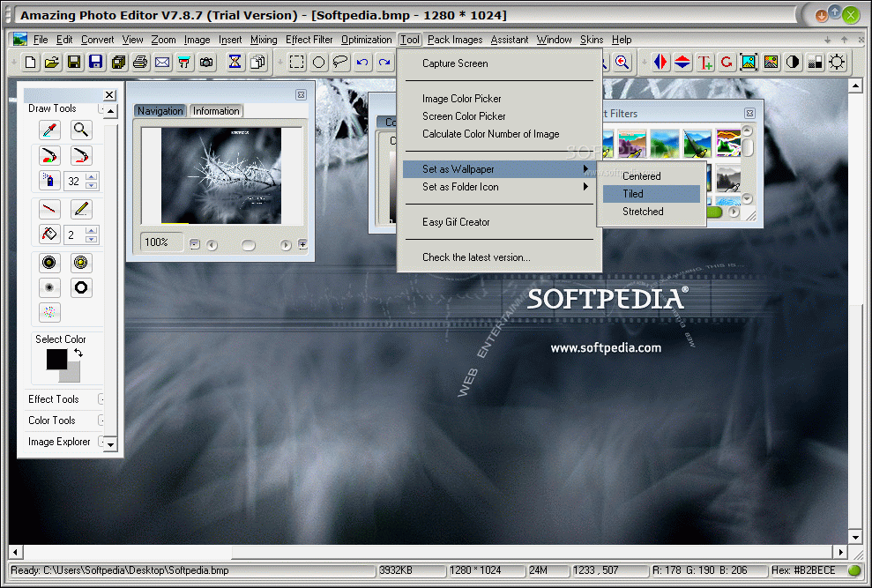The image size is (872, 588).
Task: Click the resize image icon with corner arrows
Action: (749, 63)
